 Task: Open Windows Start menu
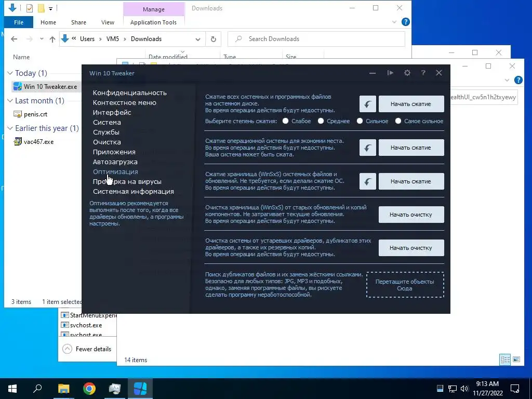tap(12, 389)
